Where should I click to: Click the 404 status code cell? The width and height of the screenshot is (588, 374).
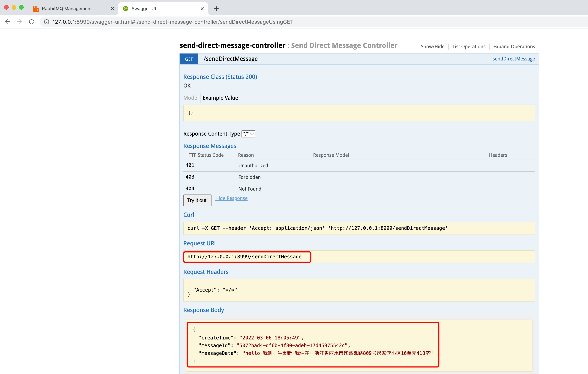190,189
